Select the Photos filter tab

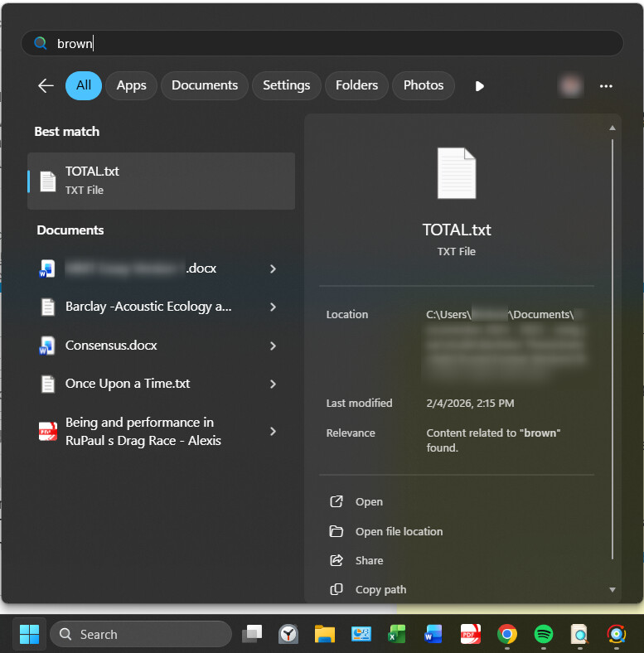click(423, 85)
